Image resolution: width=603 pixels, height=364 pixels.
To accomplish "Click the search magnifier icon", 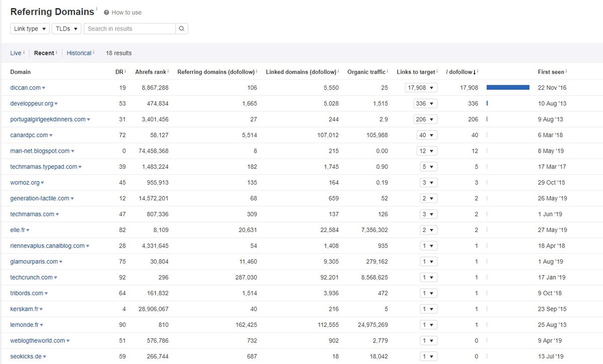I will (x=182, y=29).
